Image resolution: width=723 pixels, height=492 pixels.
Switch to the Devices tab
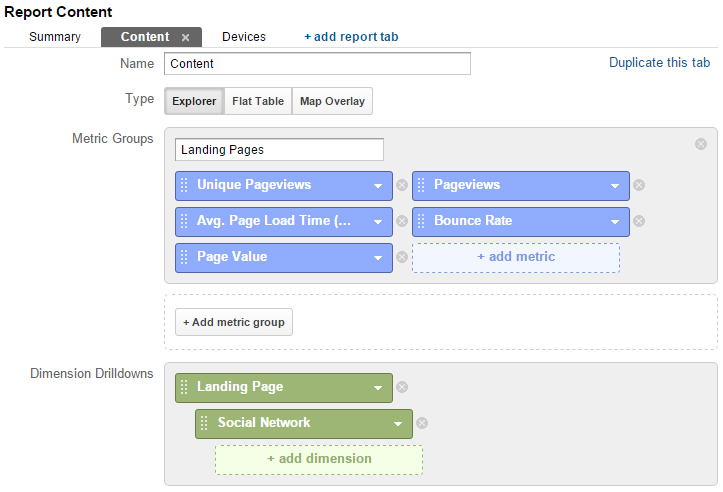click(244, 37)
